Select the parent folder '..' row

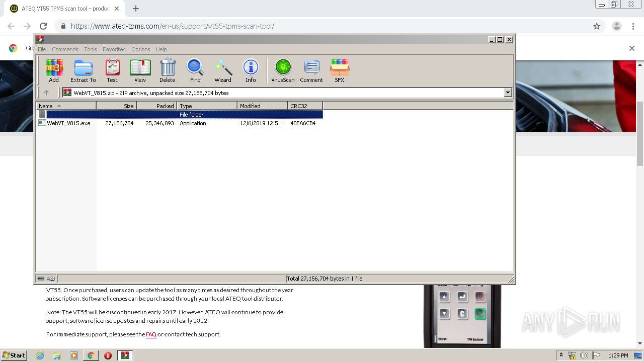point(180,115)
